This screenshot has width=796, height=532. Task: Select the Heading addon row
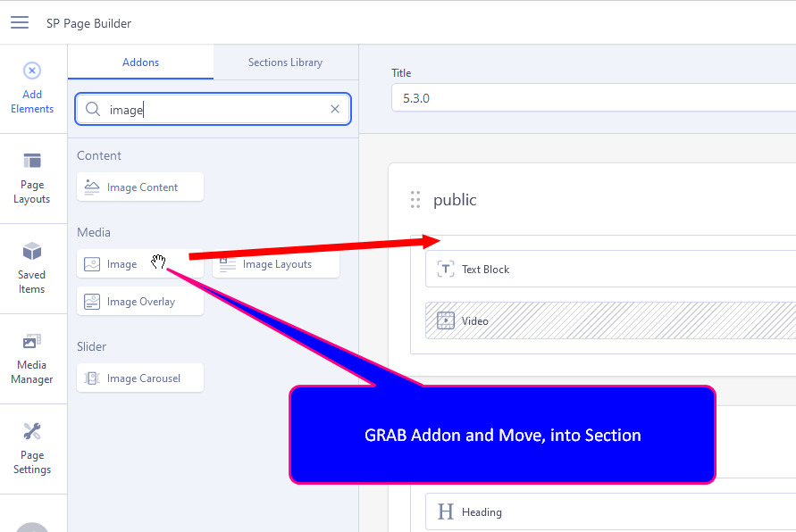coord(611,511)
